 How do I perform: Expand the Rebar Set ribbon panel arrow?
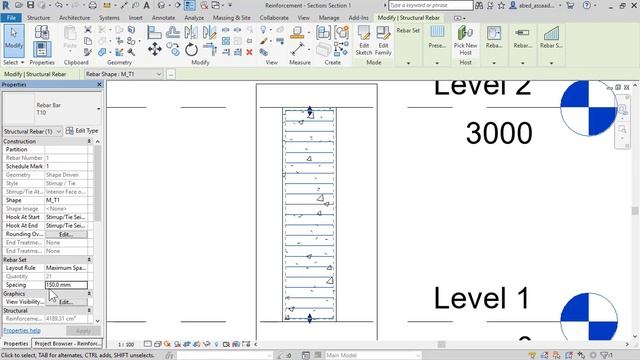point(408,63)
